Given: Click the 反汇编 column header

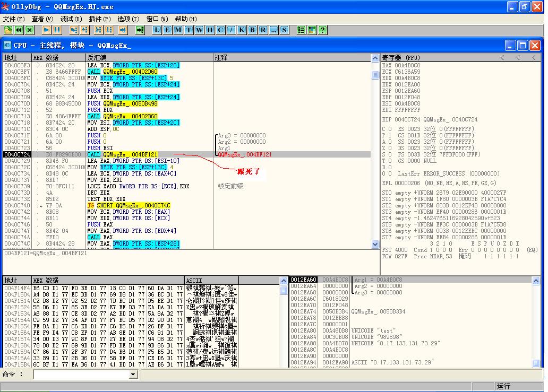Looking at the screenshot, I should (149, 58).
